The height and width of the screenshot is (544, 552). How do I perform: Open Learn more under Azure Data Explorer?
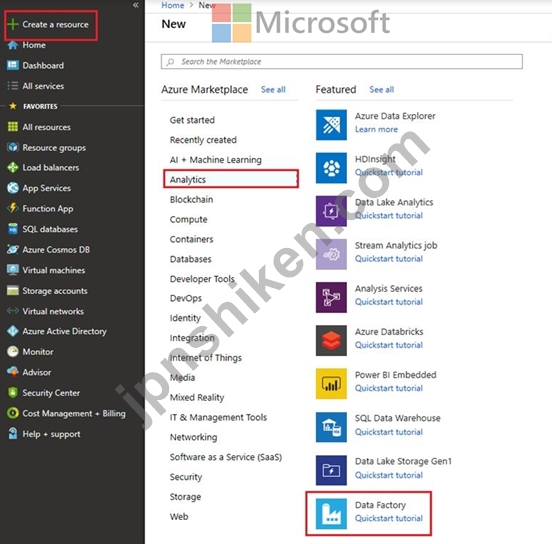click(x=376, y=129)
